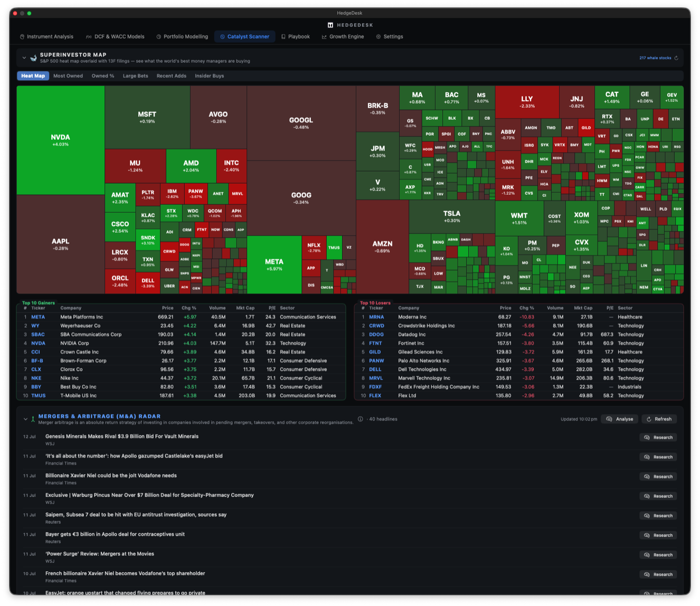700x606 pixels.
Task: Research the Apollo easyJet bid headline
Action: (x=658, y=457)
